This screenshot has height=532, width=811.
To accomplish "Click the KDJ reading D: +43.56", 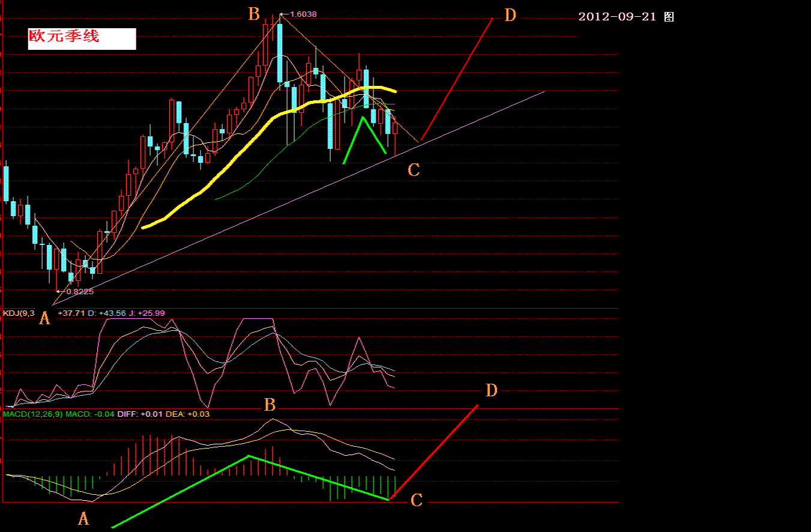I will (x=107, y=313).
